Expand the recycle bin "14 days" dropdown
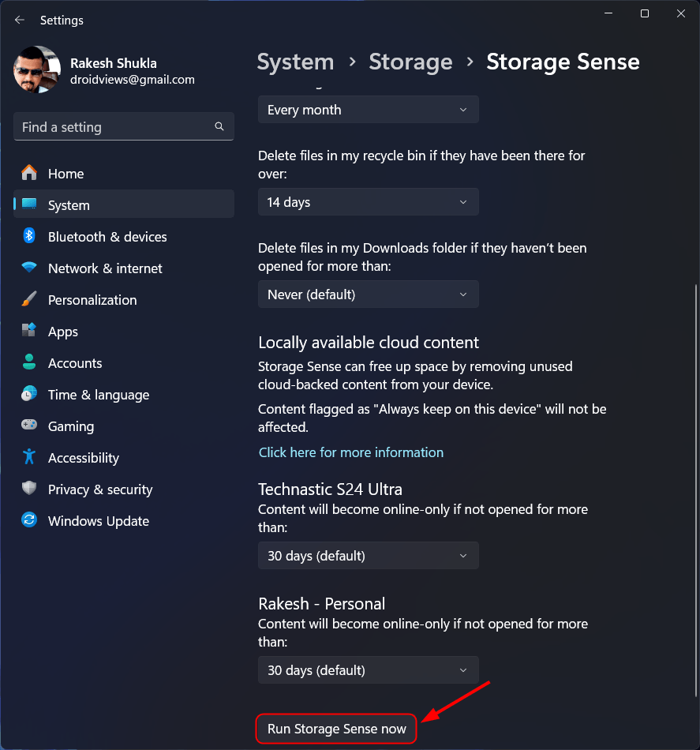Screen dimensions: 700x750 point(368,202)
